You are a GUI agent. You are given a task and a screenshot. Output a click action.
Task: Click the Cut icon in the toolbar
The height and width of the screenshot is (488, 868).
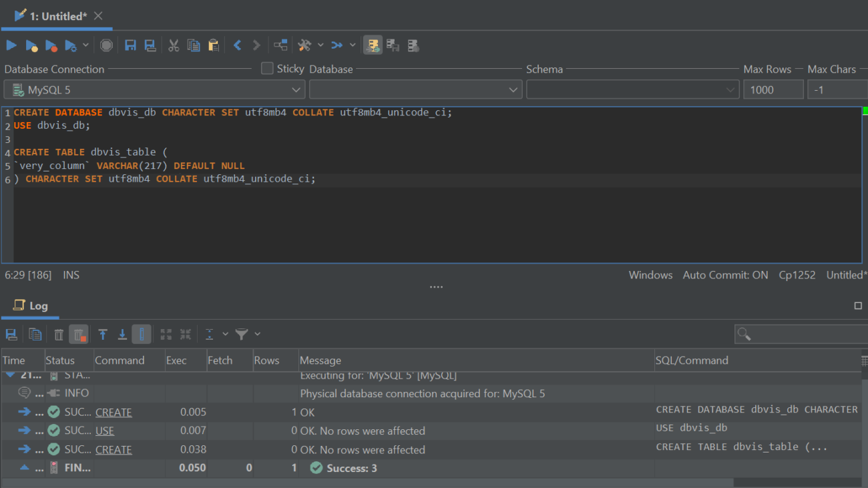(174, 45)
